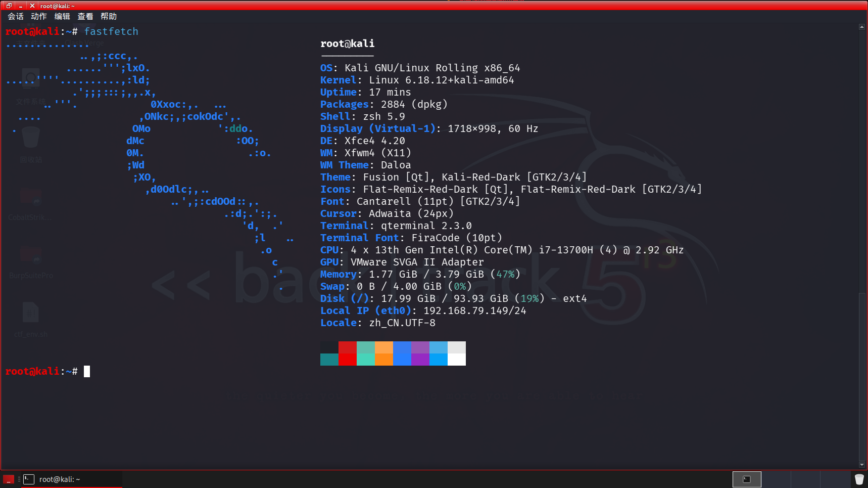Click the pure white block in color palette
The height and width of the screenshot is (488, 868).
457,360
